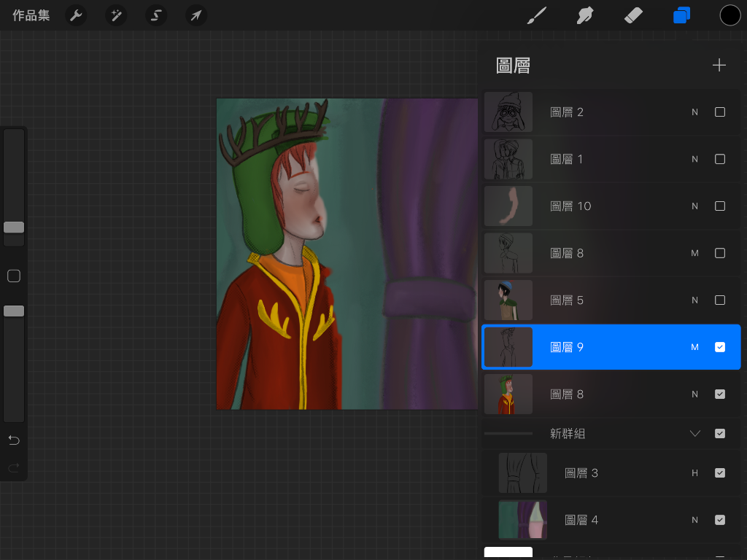Tap the 圖層 panel title
Screen dimensions: 747x560
coord(513,66)
